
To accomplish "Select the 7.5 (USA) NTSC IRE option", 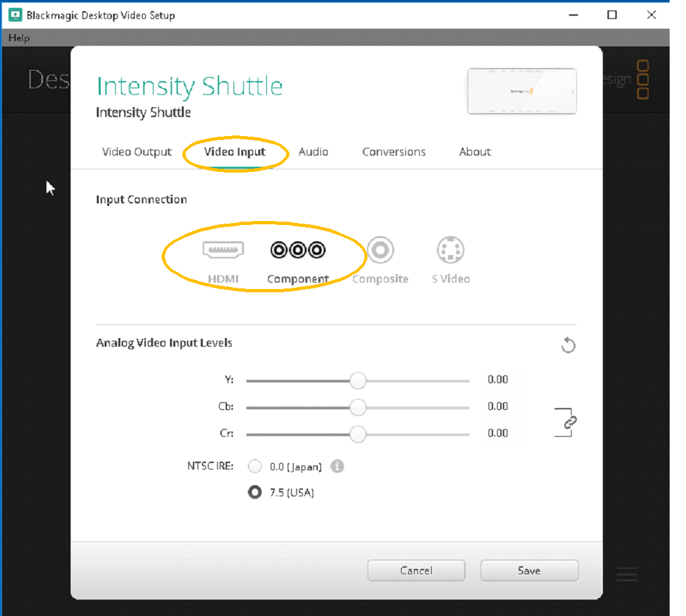I will [255, 492].
